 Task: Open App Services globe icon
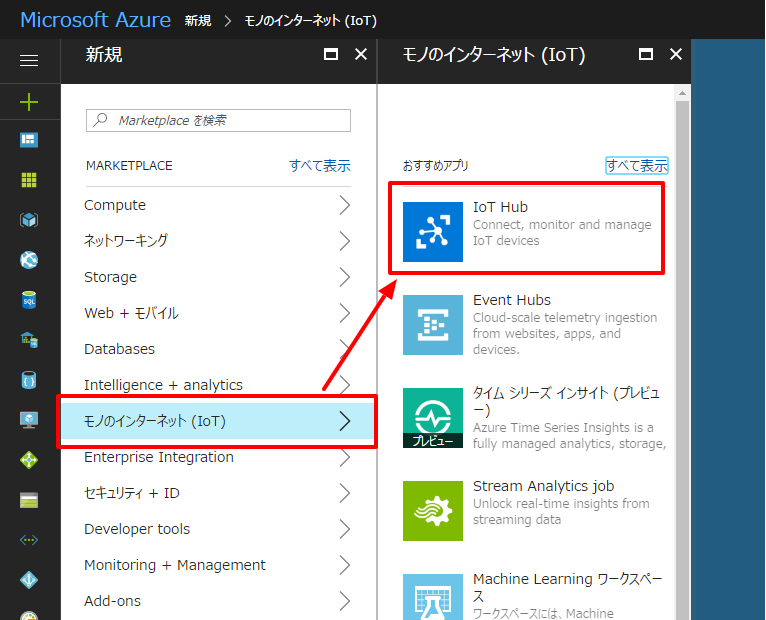[x=29, y=260]
